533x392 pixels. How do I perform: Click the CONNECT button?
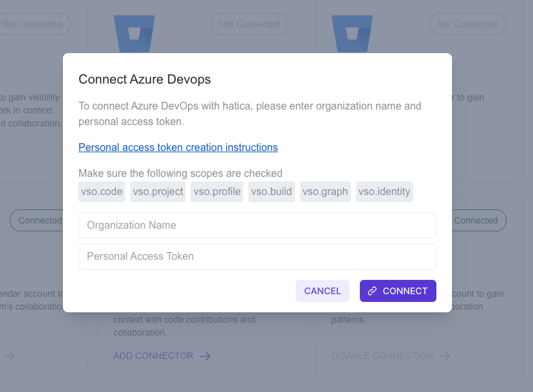(x=397, y=291)
